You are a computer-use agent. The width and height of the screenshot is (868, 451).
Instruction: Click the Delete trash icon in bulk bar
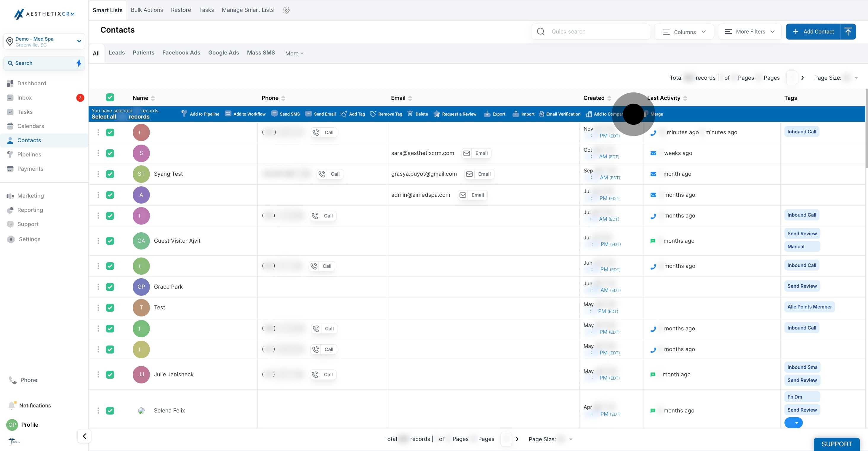[410, 113]
